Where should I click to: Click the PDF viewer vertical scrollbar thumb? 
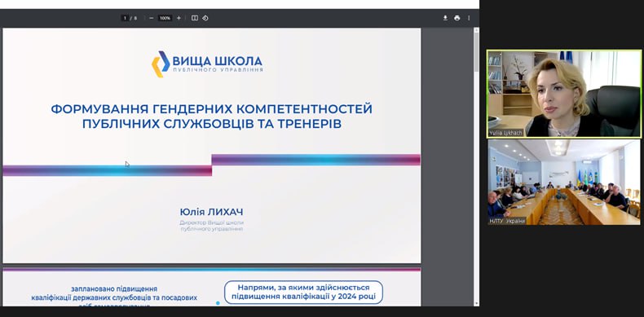[476, 52]
